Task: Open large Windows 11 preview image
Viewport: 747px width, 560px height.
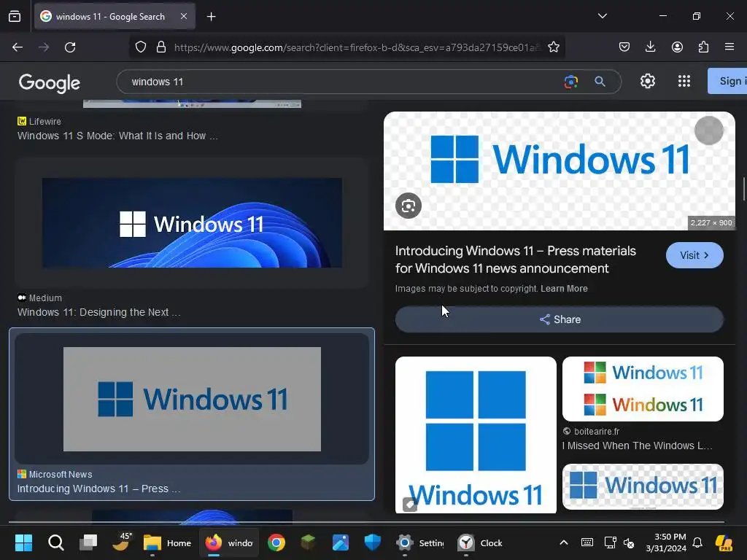Action: tap(560, 171)
